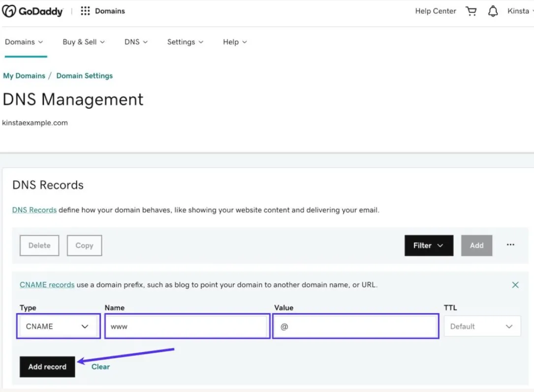The width and height of the screenshot is (534, 392).
Task: Open the TTL Default dropdown
Action: pos(482,326)
